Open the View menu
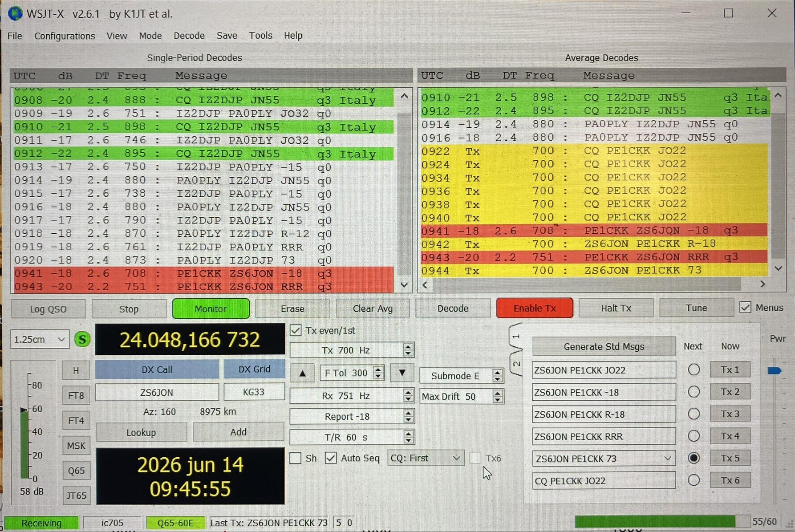 pyautogui.click(x=117, y=36)
